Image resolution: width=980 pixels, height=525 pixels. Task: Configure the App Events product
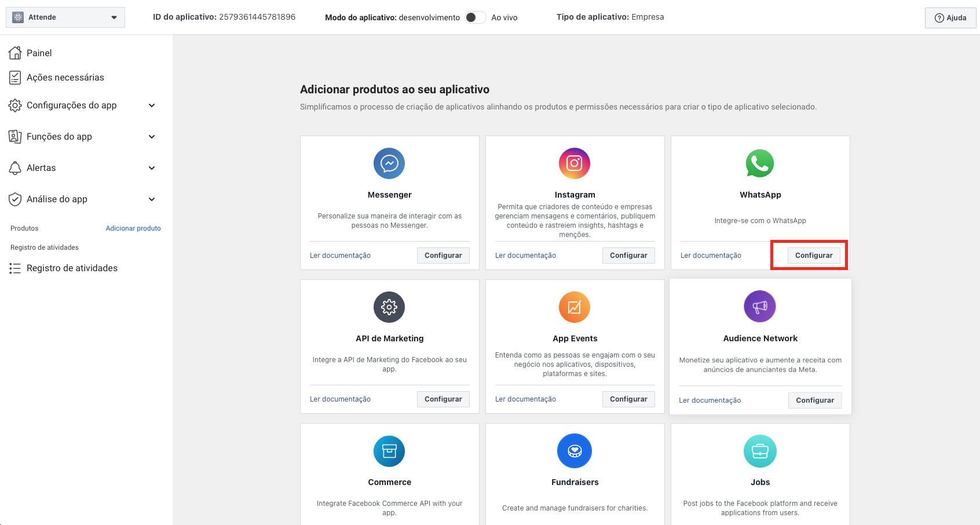[x=628, y=399]
